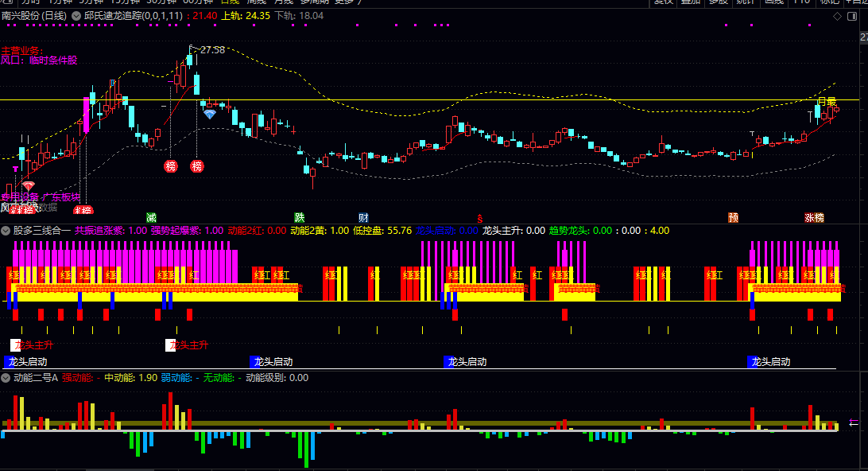Click the orange 预 event marker

(734, 217)
